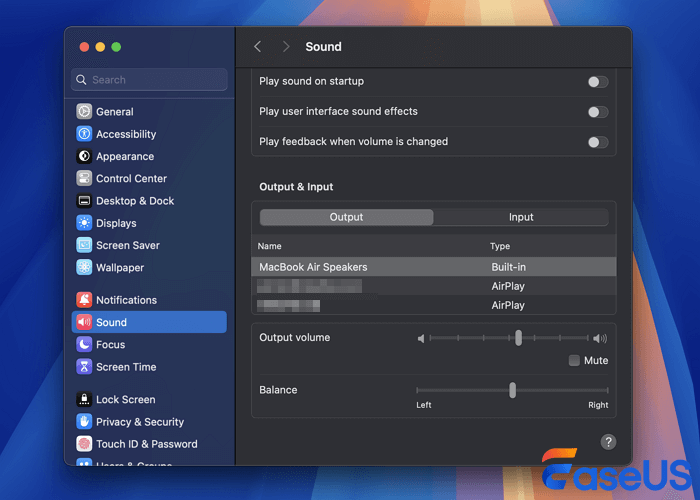Enable Play user interface sound effects

click(598, 112)
